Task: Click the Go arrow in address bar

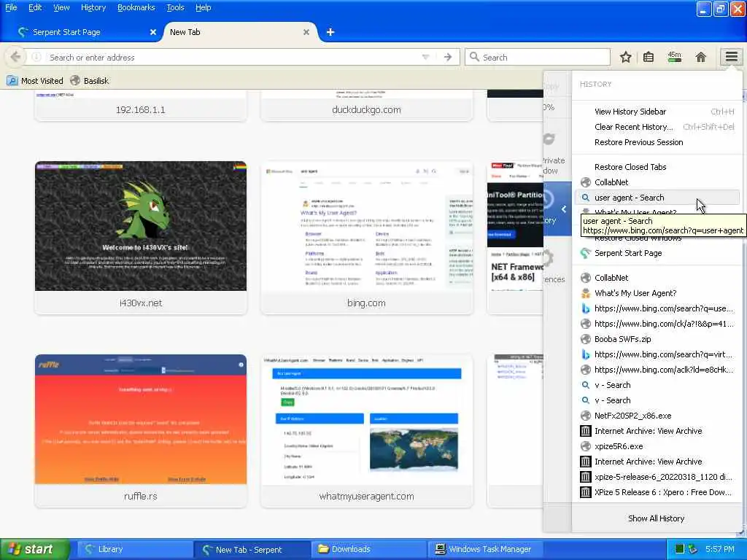Action: pyautogui.click(x=447, y=57)
